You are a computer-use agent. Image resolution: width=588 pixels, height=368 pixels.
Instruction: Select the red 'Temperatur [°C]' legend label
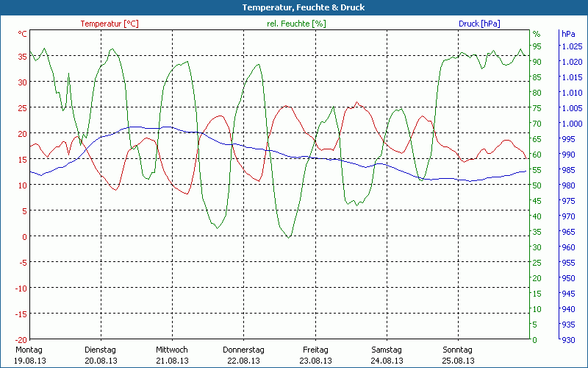click(x=110, y=24)
